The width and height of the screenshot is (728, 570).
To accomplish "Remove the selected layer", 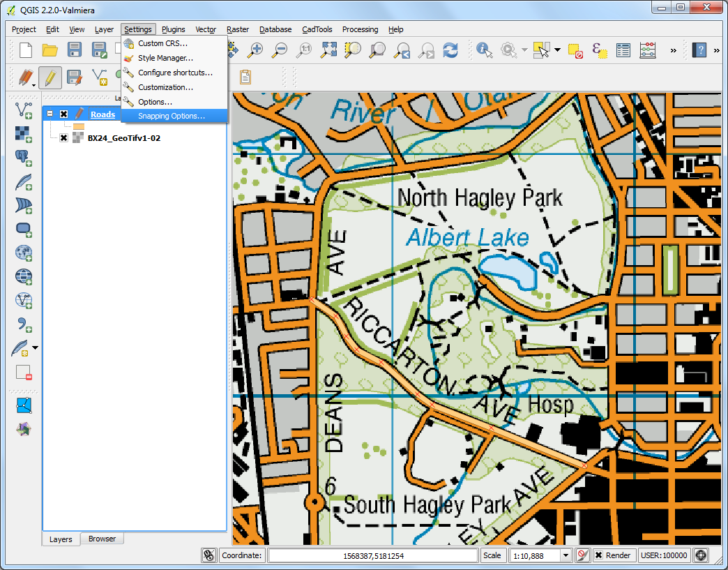I will 24,373.
